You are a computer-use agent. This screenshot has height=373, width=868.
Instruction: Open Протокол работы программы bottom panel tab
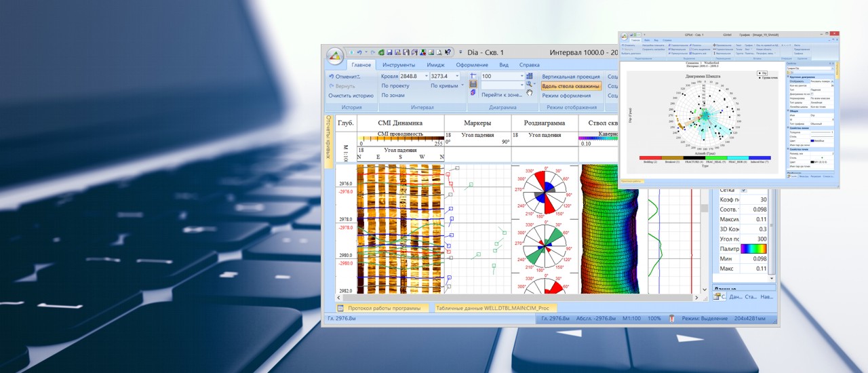[x=385, y=308]
